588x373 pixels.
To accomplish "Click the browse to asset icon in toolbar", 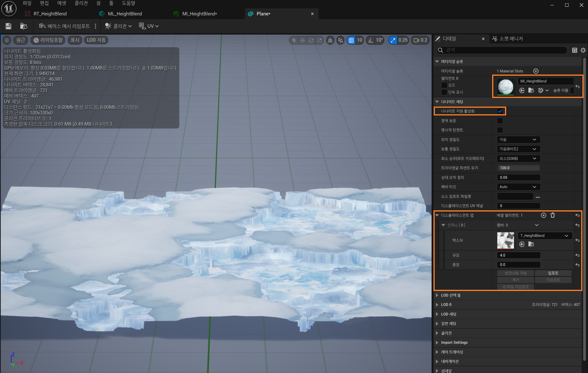I will pyautogui.click(x=23, y=26).
